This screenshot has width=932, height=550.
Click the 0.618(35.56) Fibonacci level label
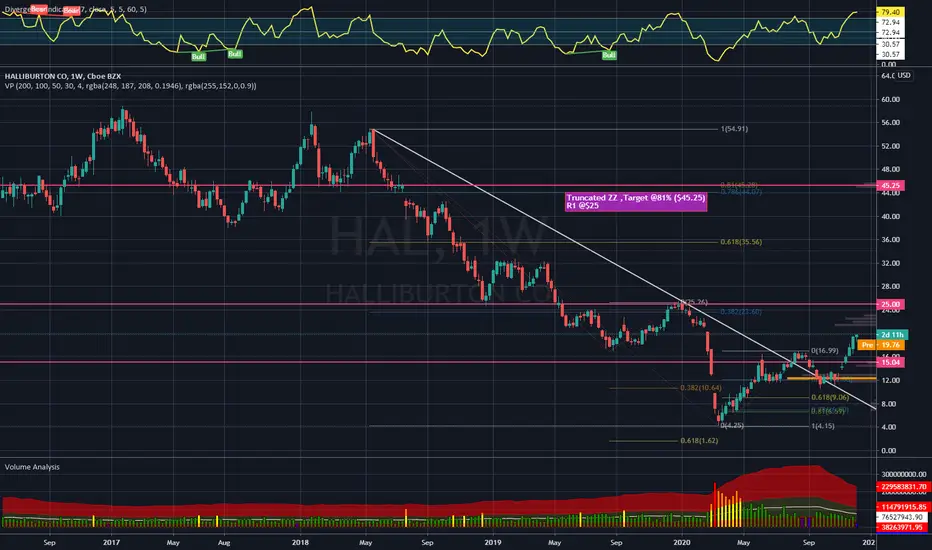point(741,242)
